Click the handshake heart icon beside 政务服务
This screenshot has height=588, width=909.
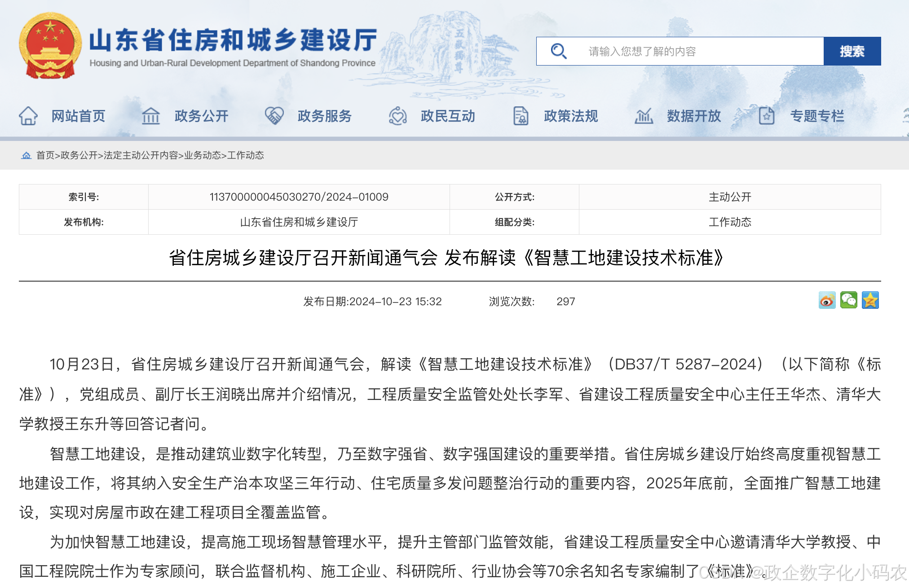click(274, 116)
